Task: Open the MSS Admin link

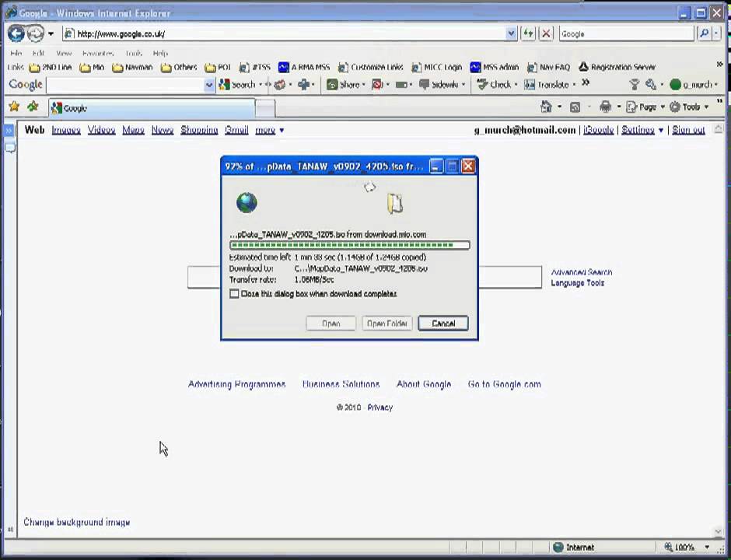Action: pos(494,68)
